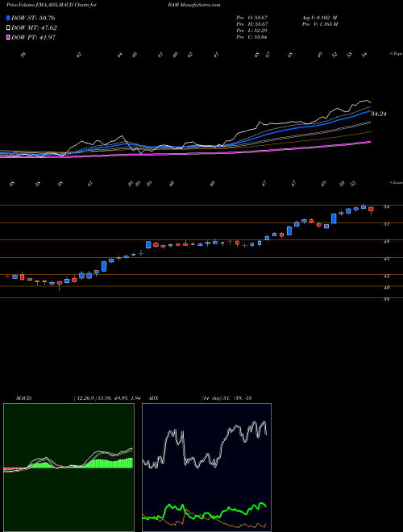Select the 'DOW ST: 50.76' legend text
This screenshot has height=532, width=403.
click(x=33, y=19)
